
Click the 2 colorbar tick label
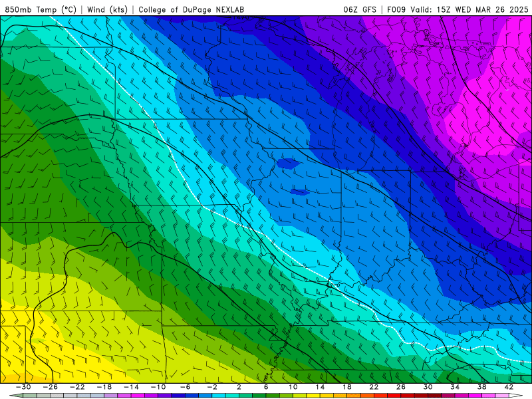[x=239, y=387]
